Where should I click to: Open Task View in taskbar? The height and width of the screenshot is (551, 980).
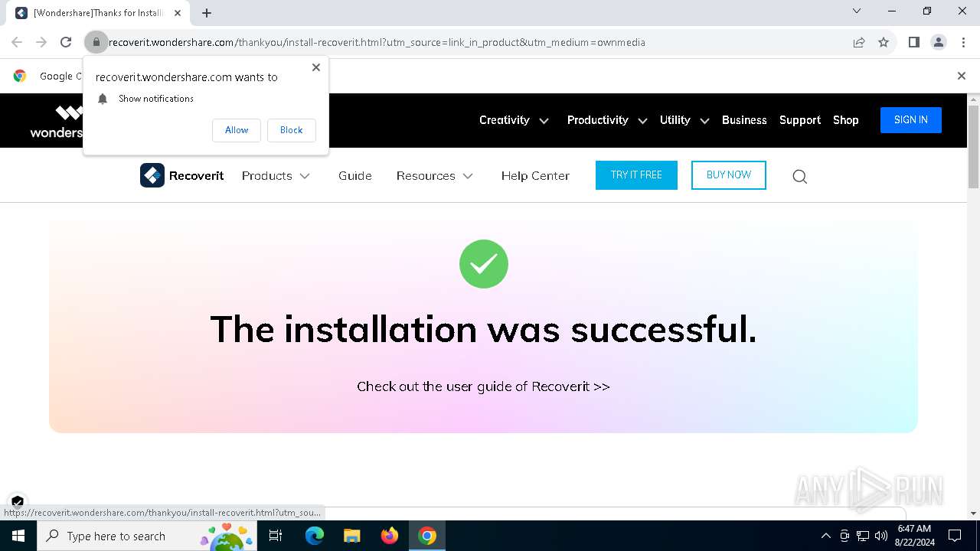(x=276, y=536)
